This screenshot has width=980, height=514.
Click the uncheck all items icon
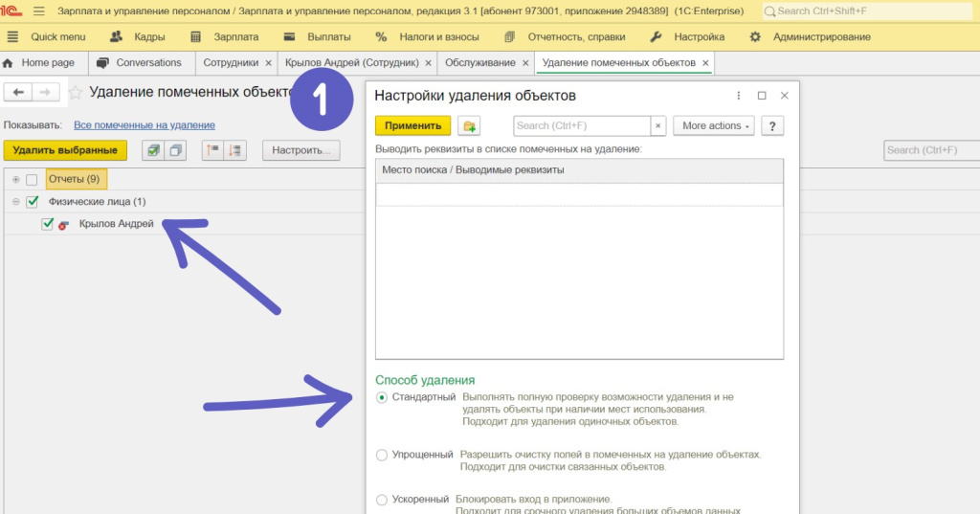point(176,150)
